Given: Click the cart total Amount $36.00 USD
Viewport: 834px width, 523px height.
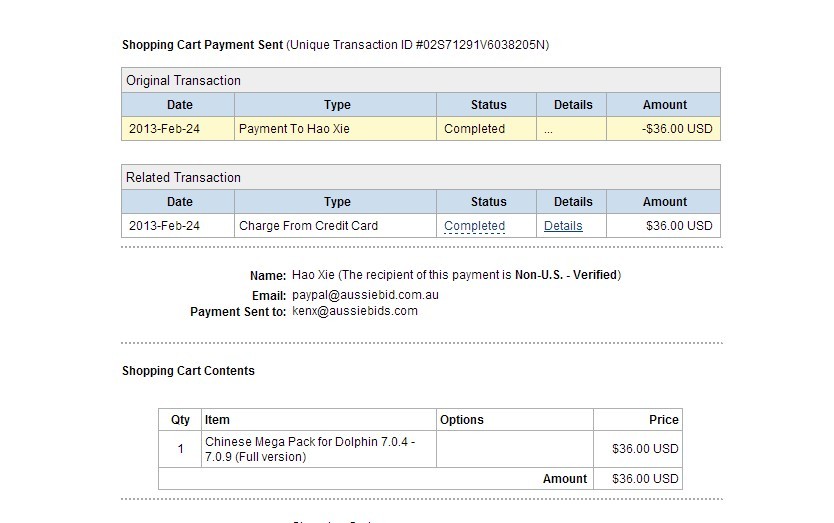Looking at the screenshot, I should [645, 479].
